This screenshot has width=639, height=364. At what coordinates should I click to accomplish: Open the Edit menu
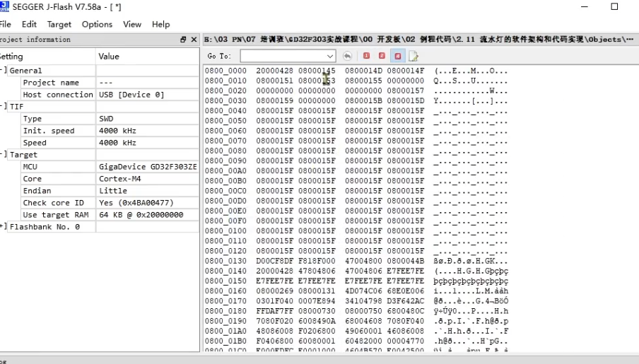click(x=29, y=24)
